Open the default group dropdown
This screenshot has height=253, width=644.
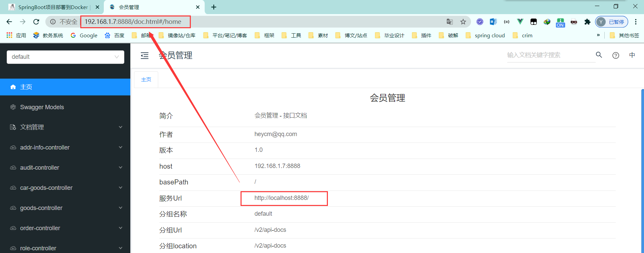[x=66, y=57]
